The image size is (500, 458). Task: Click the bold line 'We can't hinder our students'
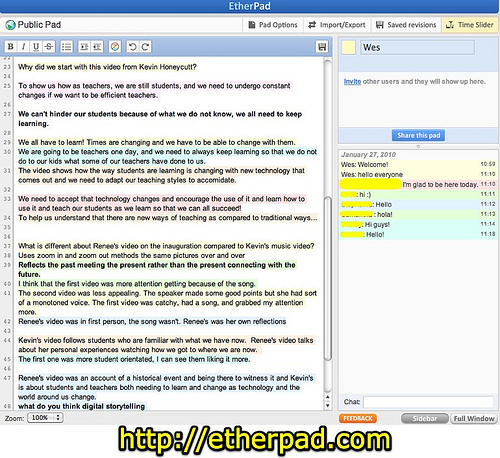160,119
